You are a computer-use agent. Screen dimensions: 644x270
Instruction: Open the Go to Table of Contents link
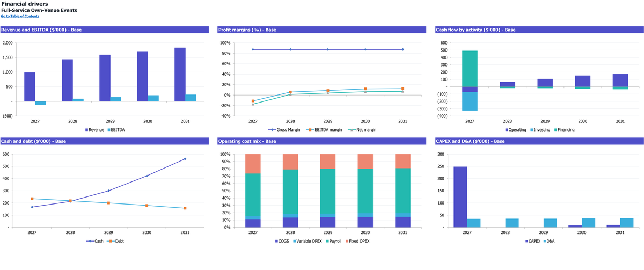pyautogui.click(x=20, y=16)
